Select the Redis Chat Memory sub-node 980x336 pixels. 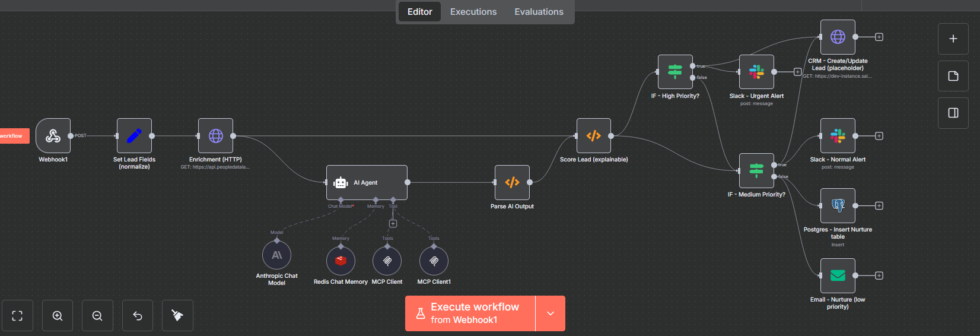341,261
